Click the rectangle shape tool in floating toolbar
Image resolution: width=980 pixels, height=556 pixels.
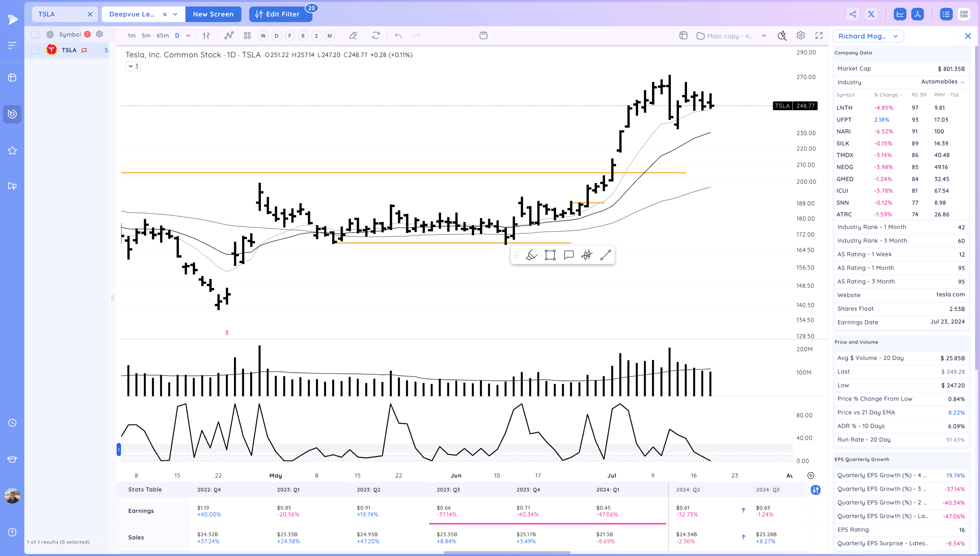[550, 255]
